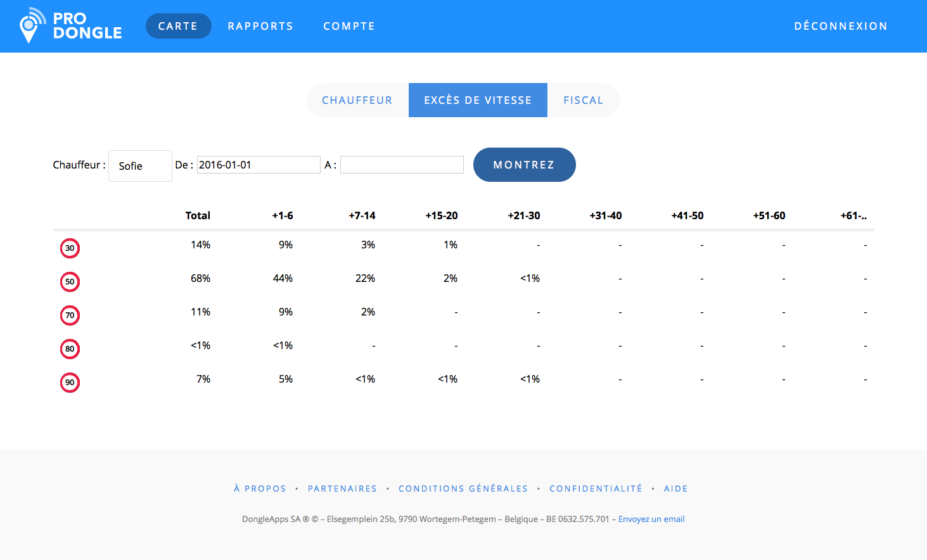Click the Envoyez un email link
Image resolution: width=927 pixels, height=560 pixels.
coord(651,519)
